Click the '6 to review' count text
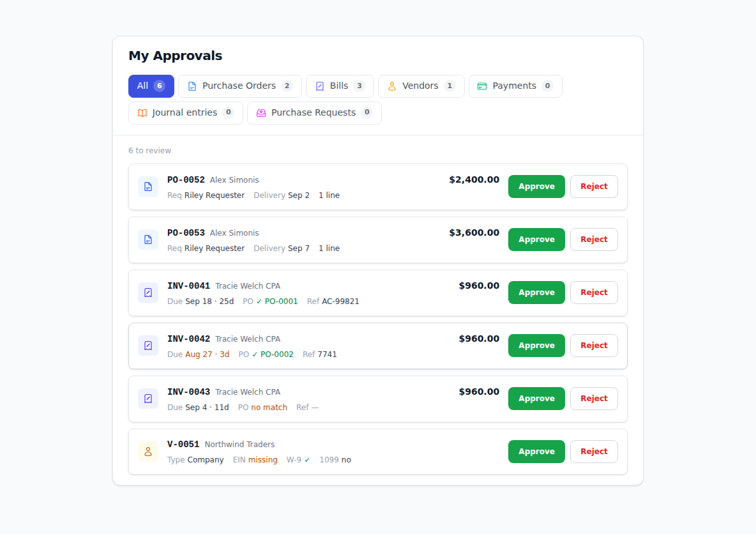The height and width of the screenshot is (534, 756). point(149,151)
